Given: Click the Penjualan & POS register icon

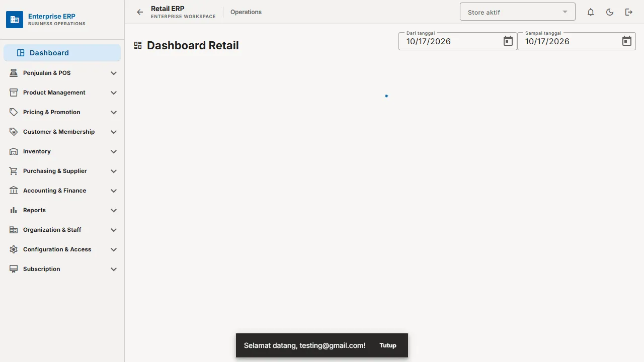Looking at the screenshot, I should [14, 73].
